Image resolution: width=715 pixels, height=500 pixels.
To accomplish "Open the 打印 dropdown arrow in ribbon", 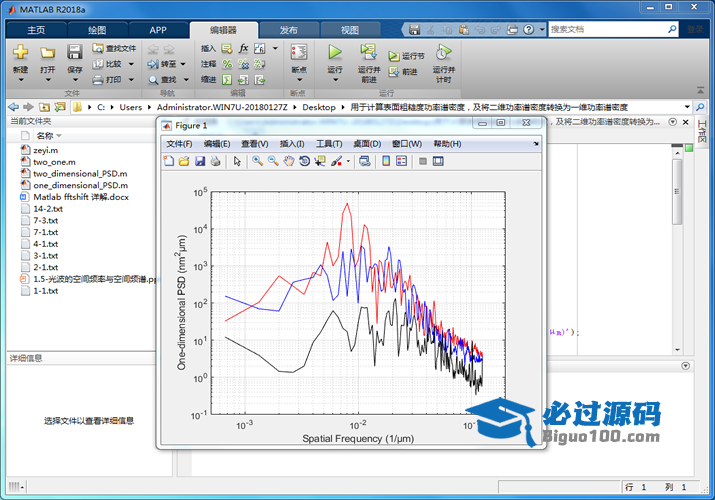I will 131,80.
